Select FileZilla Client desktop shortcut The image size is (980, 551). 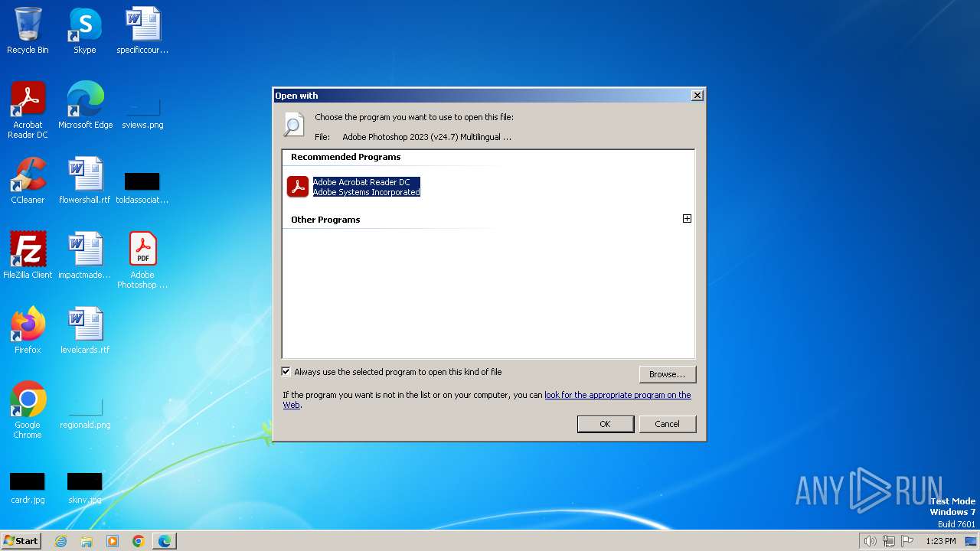coord(28,256)
